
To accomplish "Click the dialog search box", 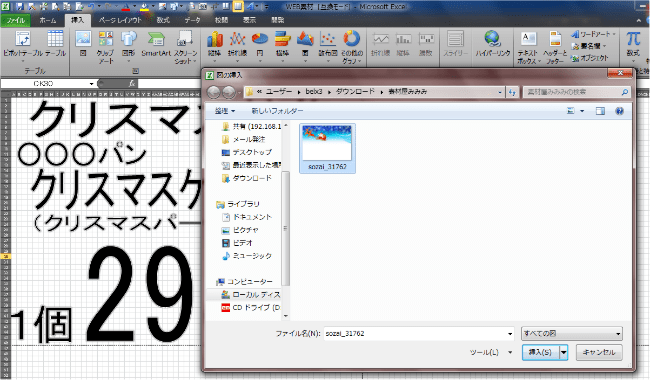I will tap(577, 92).
